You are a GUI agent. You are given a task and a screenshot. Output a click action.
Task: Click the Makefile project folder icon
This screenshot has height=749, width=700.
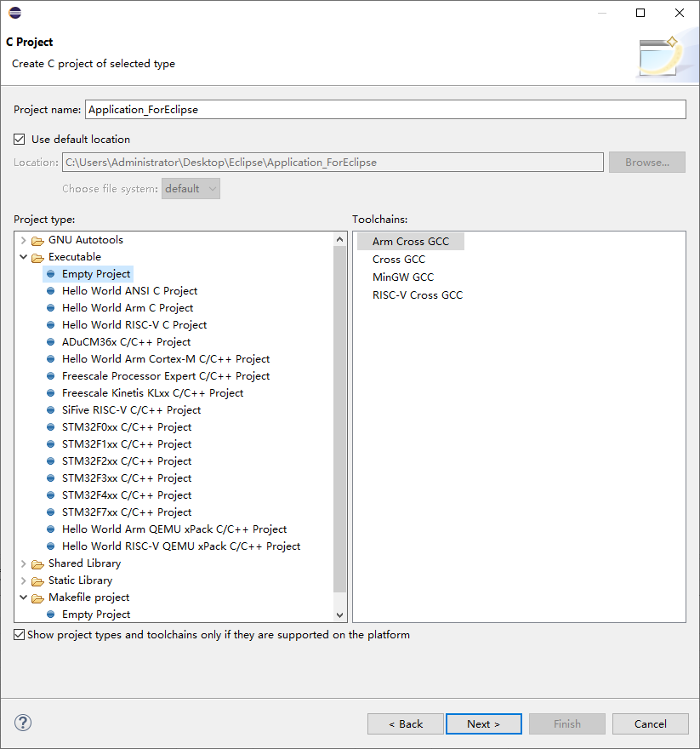(x=37, y=598)
